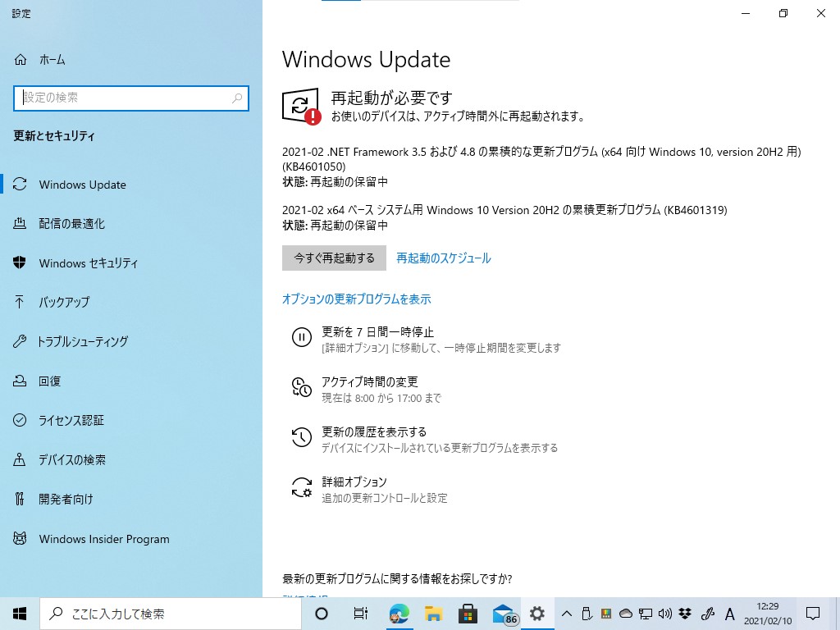Open ライセンス認証 activation section
840x630 pixels.
tap(71, 421)
